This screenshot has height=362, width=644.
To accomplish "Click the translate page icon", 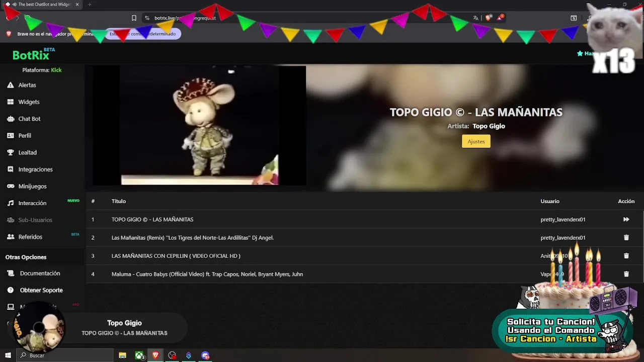I will pos(475,18).
